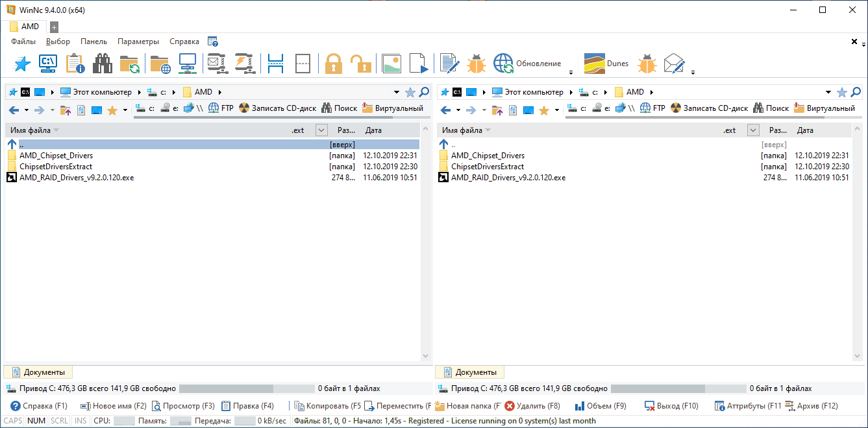
Task: Open FTP in right panel drive bar
Action: point(652,109)
